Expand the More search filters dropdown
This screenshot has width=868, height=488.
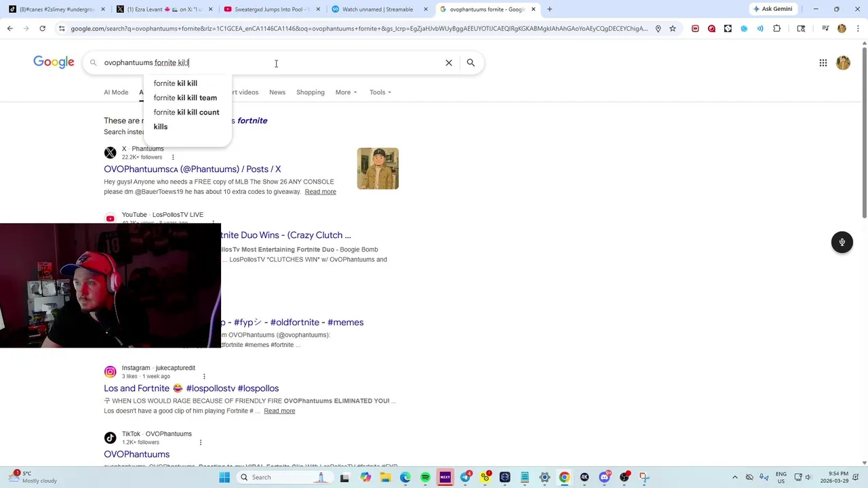pos(346,92)
